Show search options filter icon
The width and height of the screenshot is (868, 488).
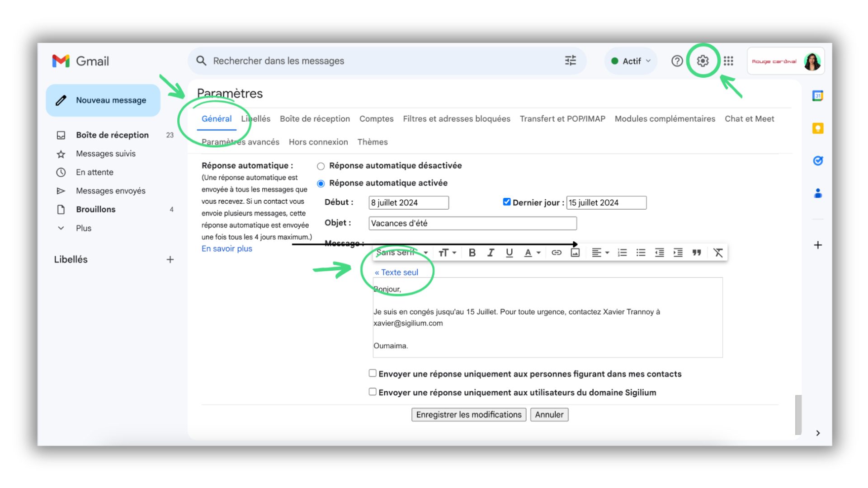(571, 61)
